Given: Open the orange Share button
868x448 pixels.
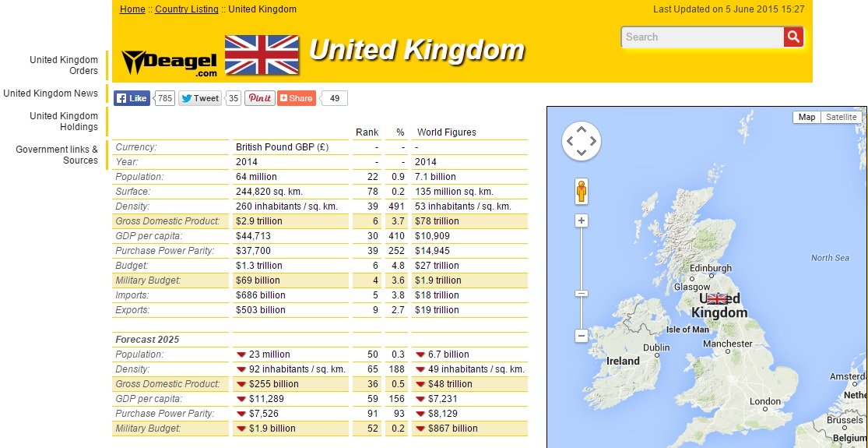Looking at the screenshot, I should (x=297, y=98).
